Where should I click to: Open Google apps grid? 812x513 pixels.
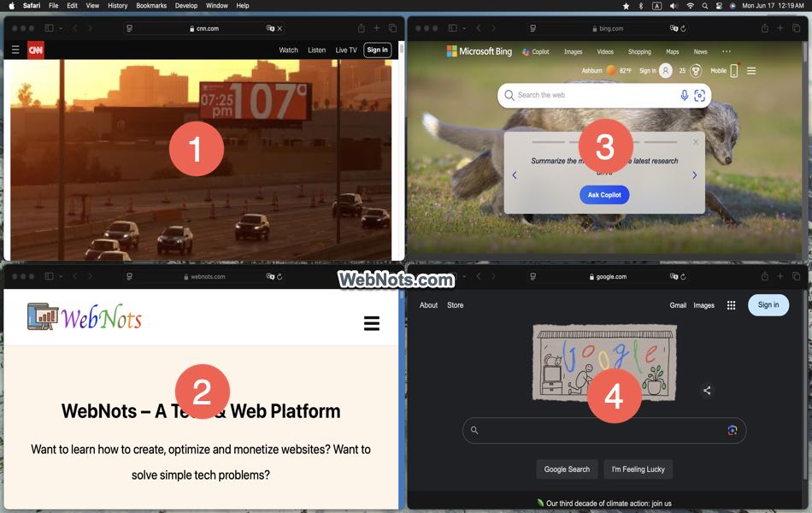(x=731, y=305)
